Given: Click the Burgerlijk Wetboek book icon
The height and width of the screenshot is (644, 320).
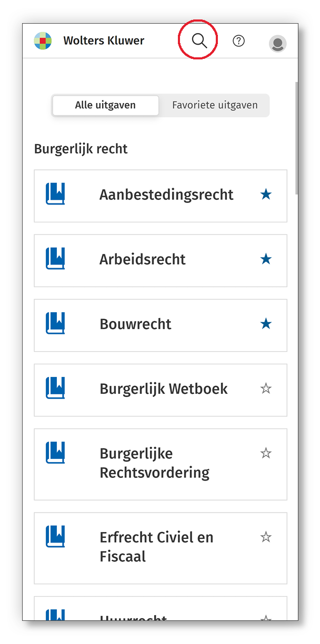Looking at the screenshot, I should tap(55, 388).
